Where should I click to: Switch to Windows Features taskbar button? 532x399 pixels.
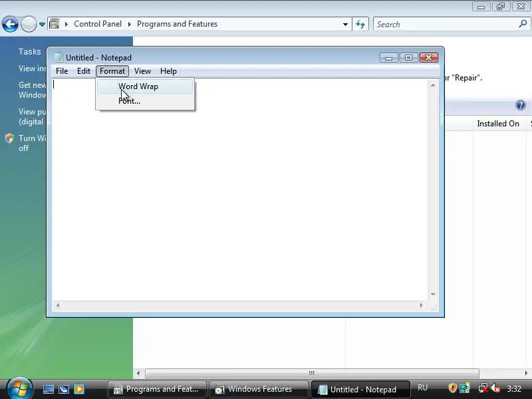click(259, 389)
